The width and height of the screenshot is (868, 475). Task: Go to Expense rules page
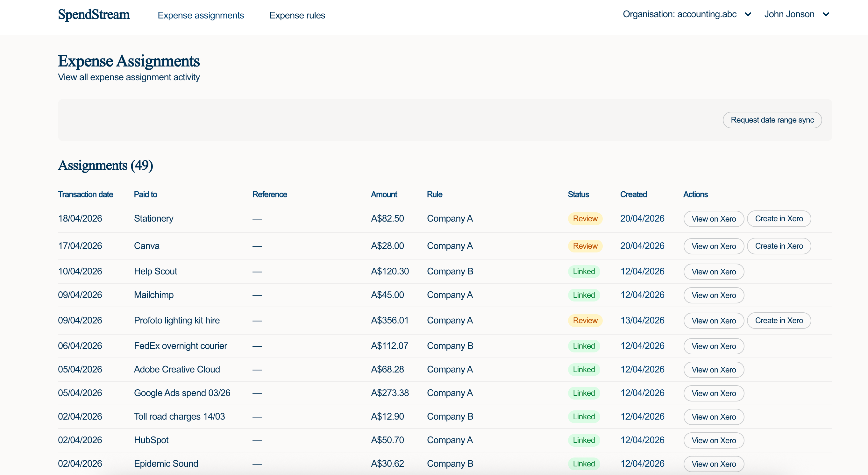click(x=297, y=15)
